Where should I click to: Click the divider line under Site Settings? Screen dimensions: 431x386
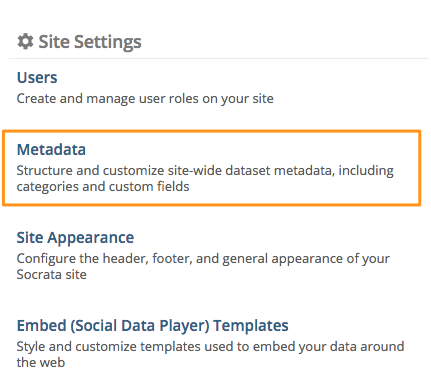[219, 59]
